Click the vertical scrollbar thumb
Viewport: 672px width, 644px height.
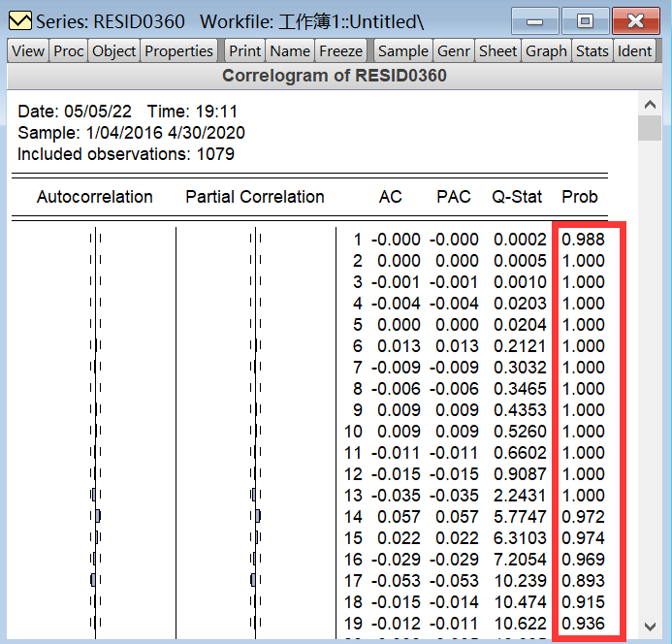[650, 127]
